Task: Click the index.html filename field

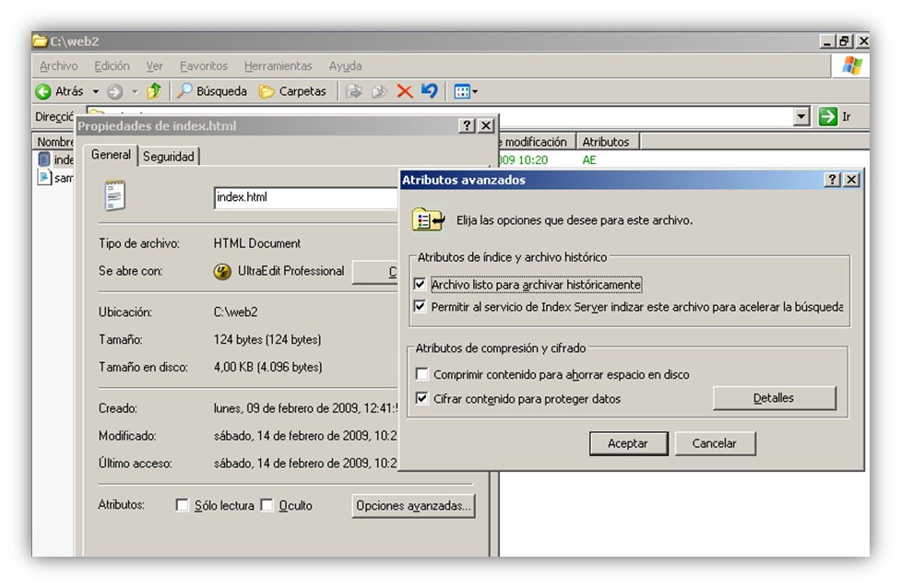Action: click(x=305, y=197)
